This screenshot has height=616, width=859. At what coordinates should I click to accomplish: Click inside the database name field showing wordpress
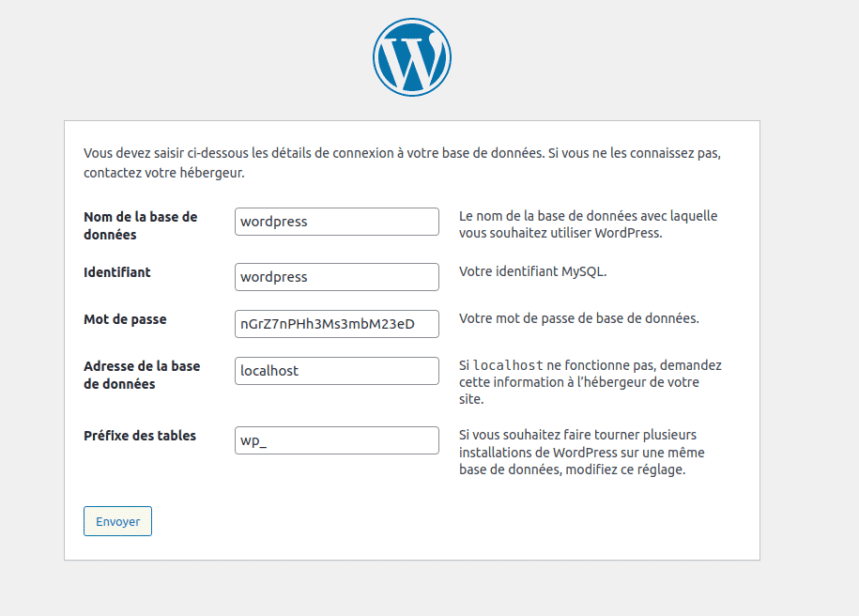click(336, 222)
